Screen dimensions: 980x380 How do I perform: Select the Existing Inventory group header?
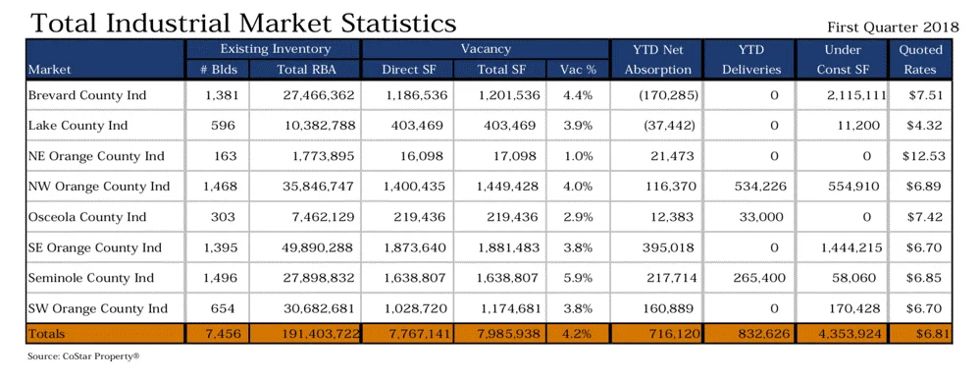tap(275, 49)
